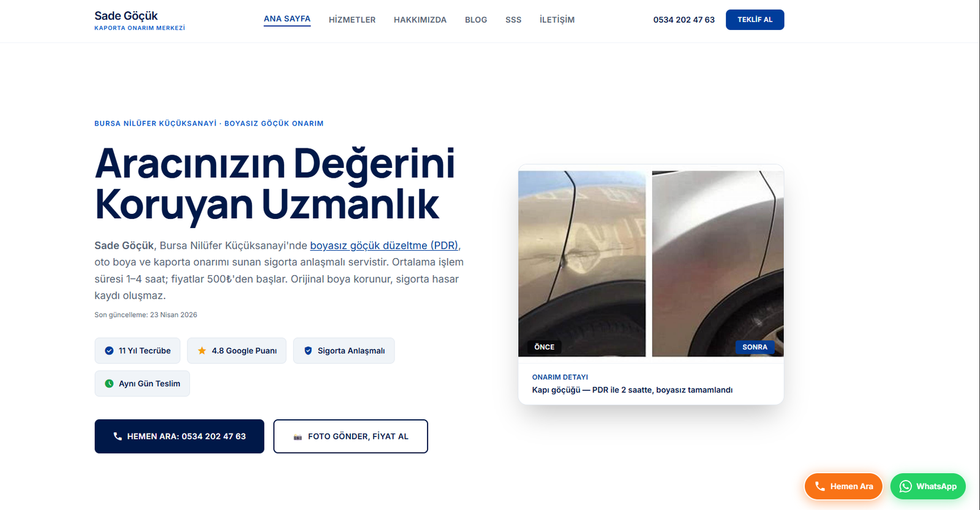Click the phone icon in the HEMEN ARA button
The width and height of the screenshot is (980, 510).
118,436
